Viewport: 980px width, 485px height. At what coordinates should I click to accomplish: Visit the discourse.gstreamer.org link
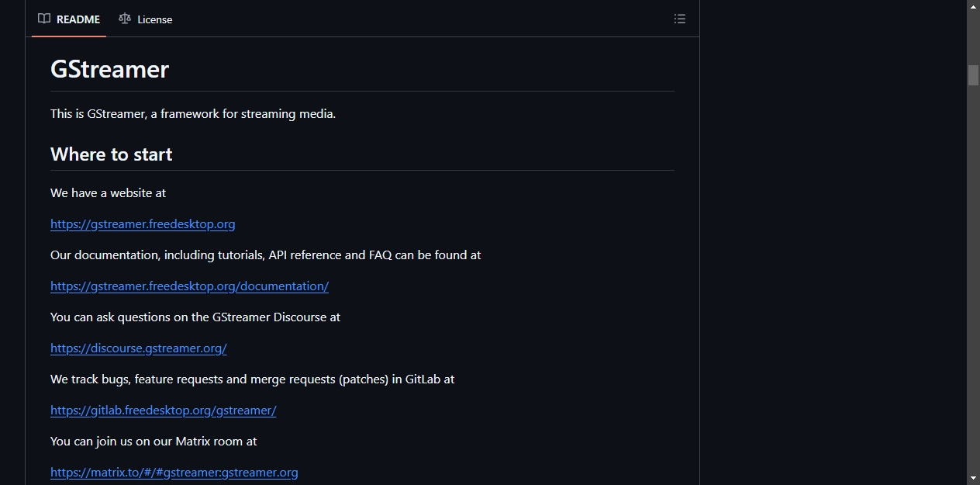[139, 348]
